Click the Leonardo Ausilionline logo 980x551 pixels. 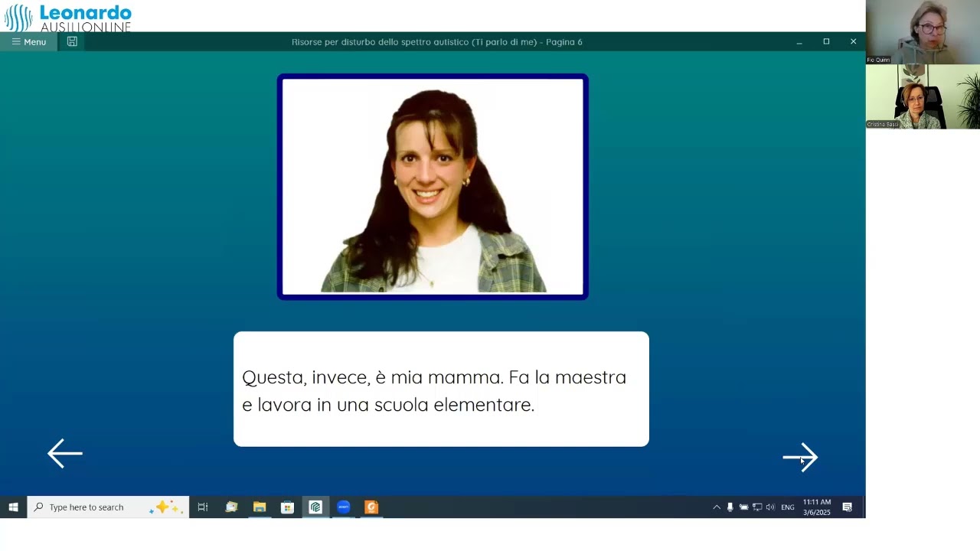(68, 17)
